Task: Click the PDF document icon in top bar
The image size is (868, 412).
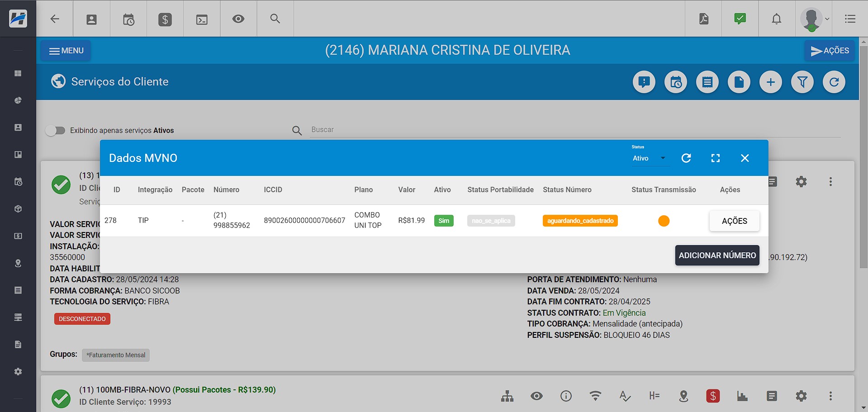Action: click(x=704, y=19)
